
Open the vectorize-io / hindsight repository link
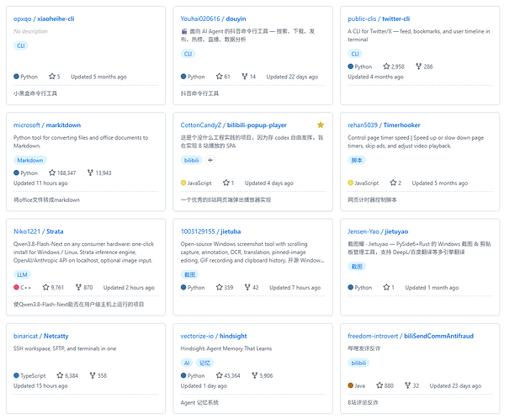pyautogui.click(x=214, y=336)
